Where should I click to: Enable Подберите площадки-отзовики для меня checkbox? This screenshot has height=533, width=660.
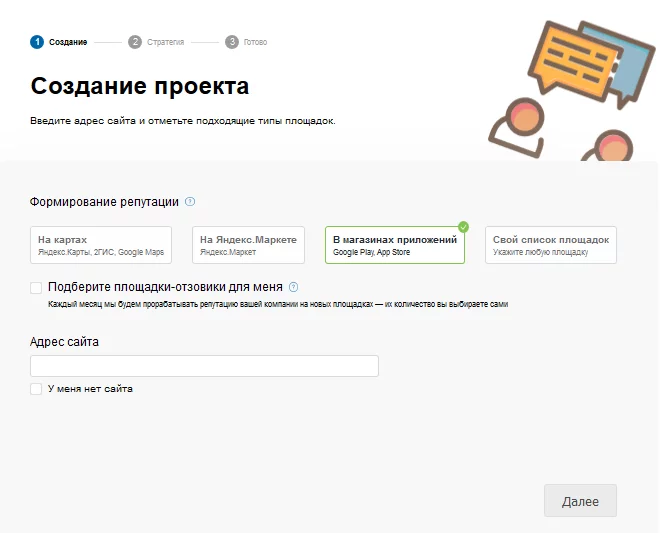pyautogui.click(x=36, y=288)
